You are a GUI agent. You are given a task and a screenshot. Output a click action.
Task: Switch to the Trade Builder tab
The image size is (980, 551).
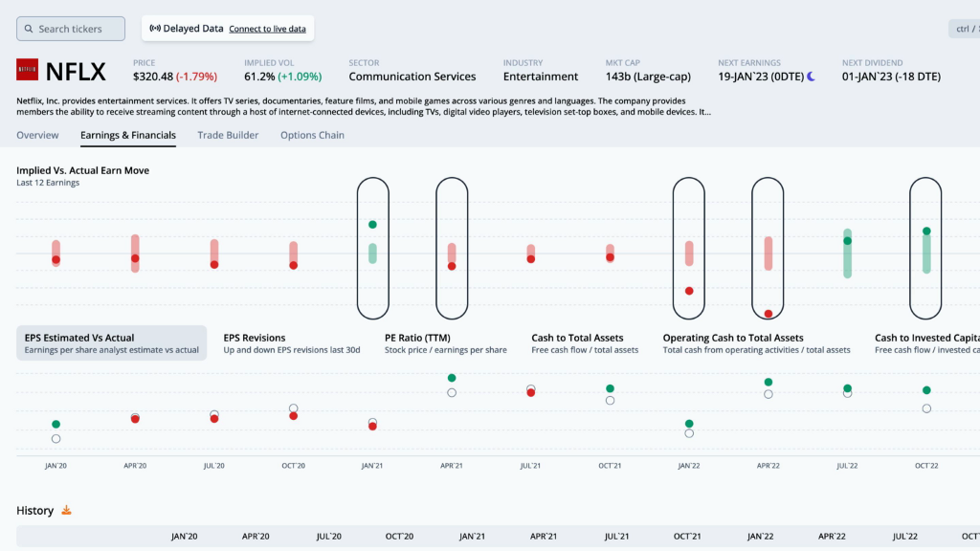228,135
